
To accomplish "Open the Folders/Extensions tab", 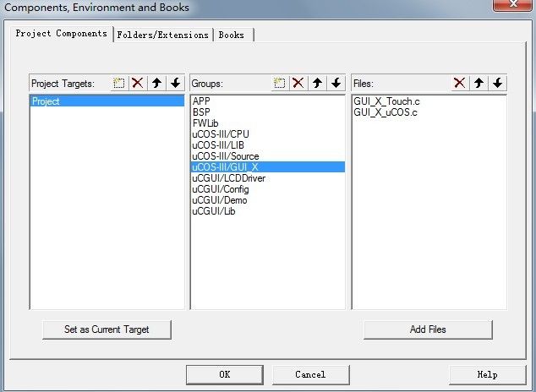I will 163,35.
